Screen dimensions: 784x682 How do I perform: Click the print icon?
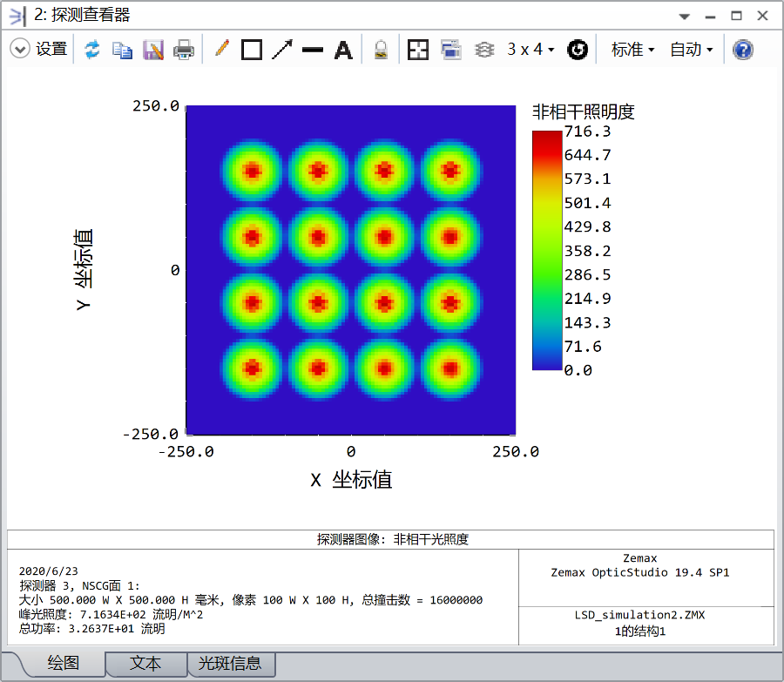point(184,50)
